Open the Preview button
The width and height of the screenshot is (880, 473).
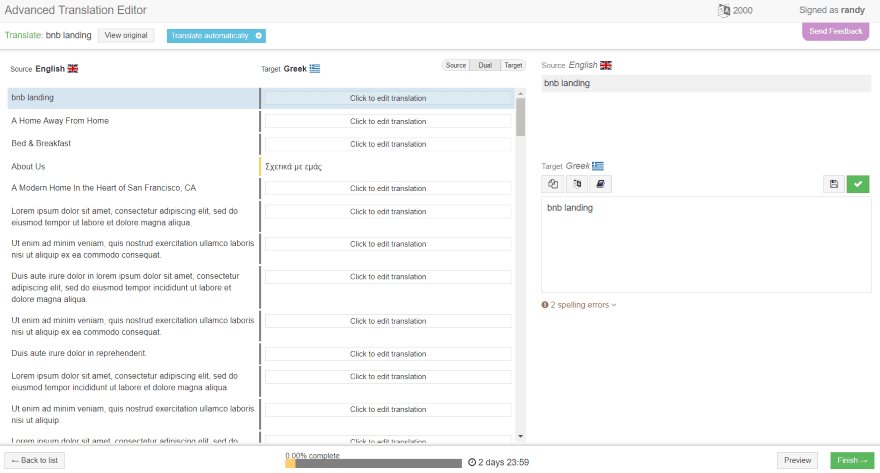(x=798, y=460)
